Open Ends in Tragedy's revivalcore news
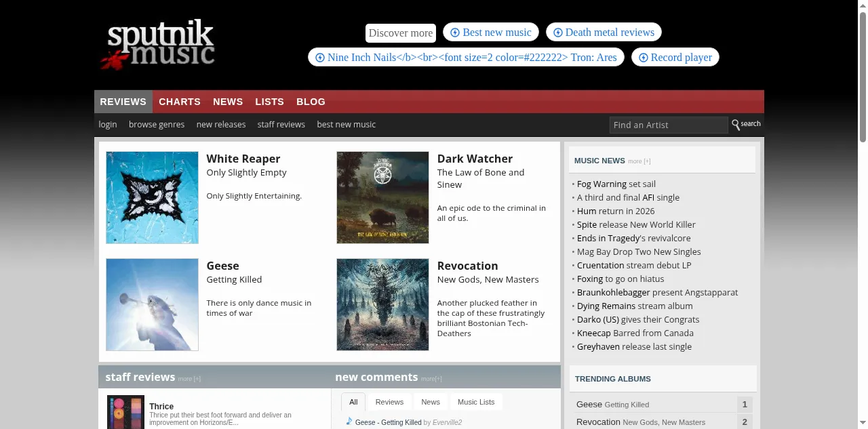Viewport: 868px width, 429px height. tap(634, 238)
